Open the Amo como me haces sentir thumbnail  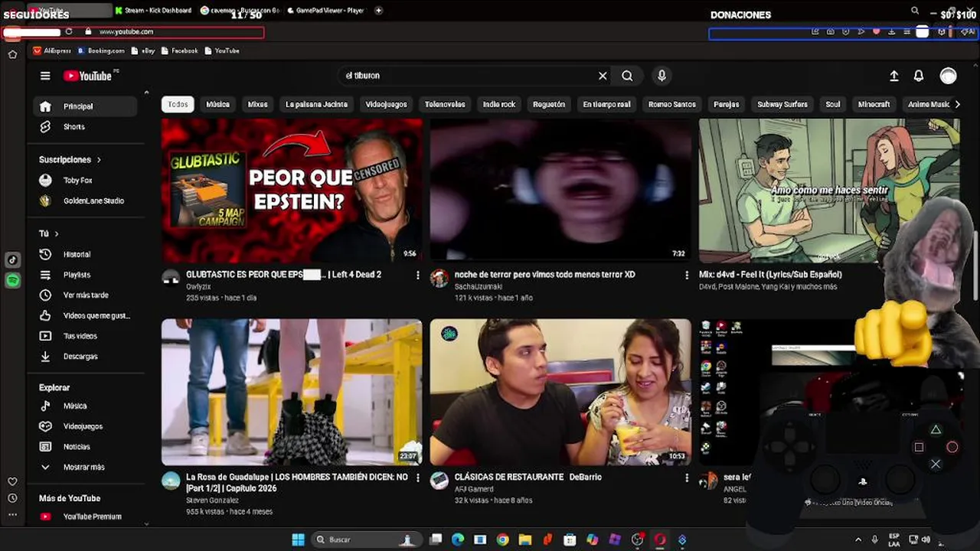(x=828, y=191)
